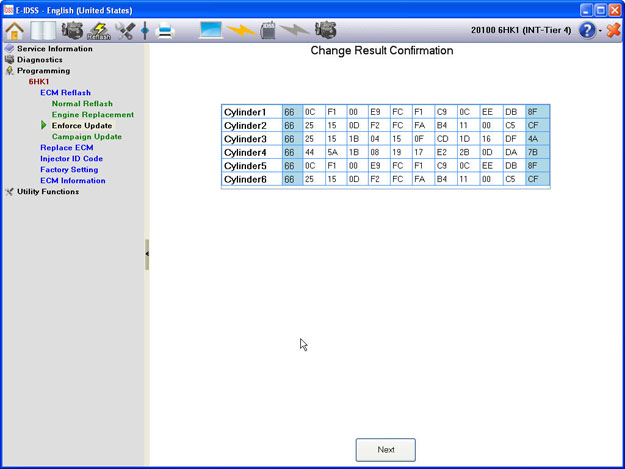Click the dropdown arrow beside Help icon
This screenshot has width=625, height=469.
[x=599, y=32]
